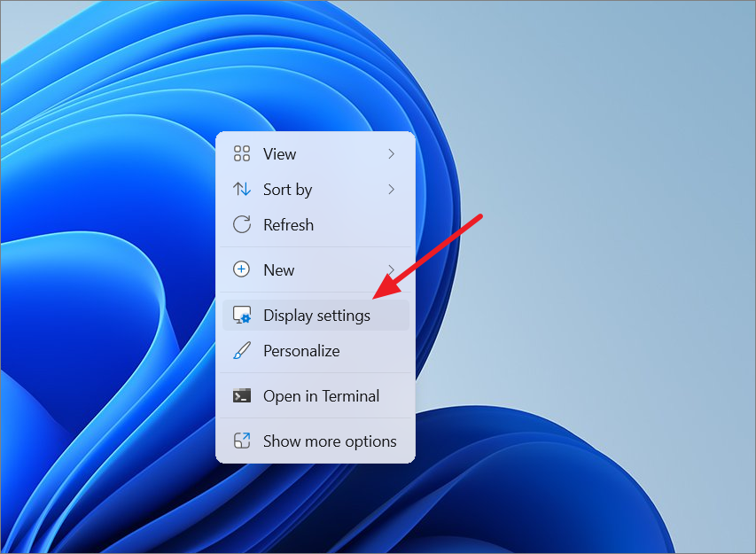756x554 pixels.
Task: Expand the Sort by submenu chevron
Action: [x=391, y=189]
